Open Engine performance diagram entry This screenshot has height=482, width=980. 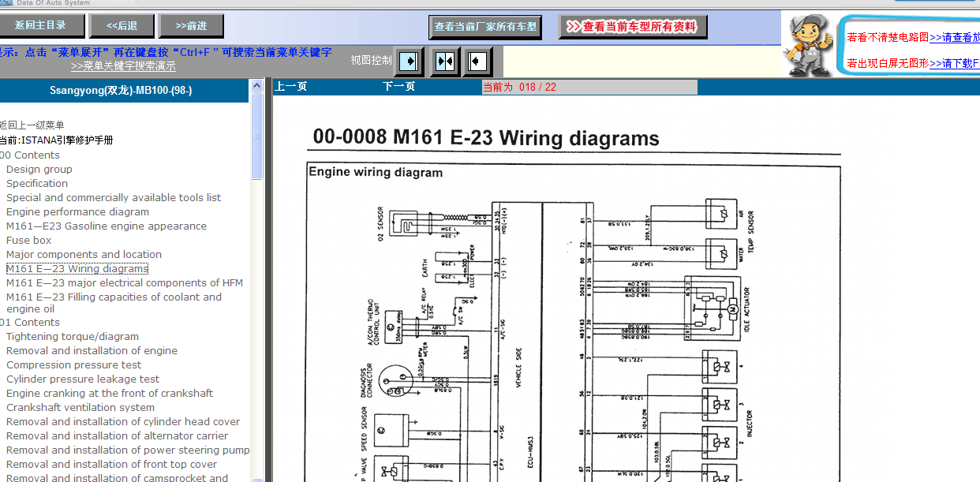(77, 212)
